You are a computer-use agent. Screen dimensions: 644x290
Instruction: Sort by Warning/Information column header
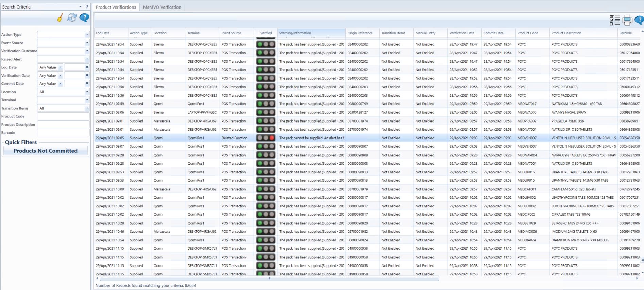point(311,33)
